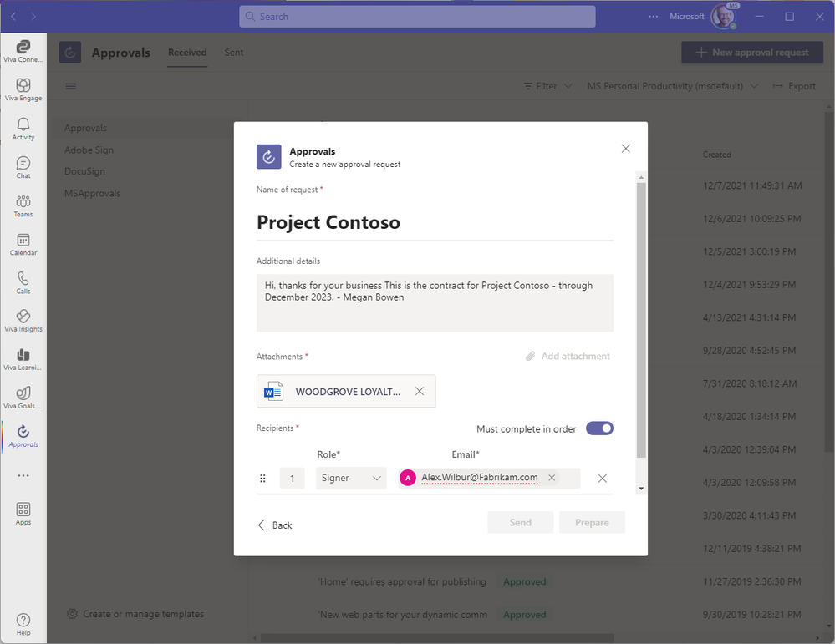This screenshot has width=835, height=644.
Task: Select Adobe Sign provider
Action: coord(89,150)
